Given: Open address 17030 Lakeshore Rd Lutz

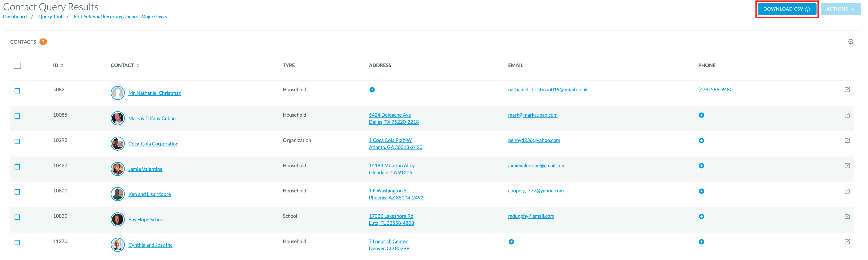Looking at the screenshot, I should point(391,219).
